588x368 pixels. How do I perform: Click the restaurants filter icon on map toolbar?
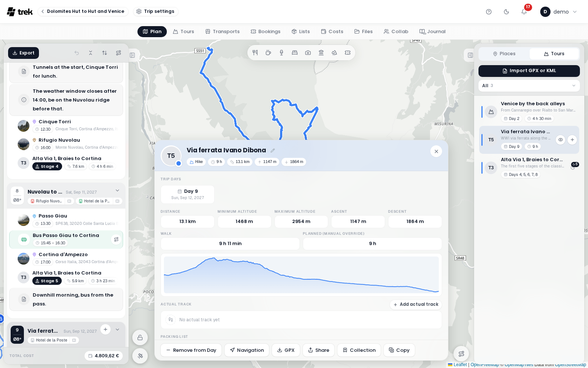click(x=255, y=53)
